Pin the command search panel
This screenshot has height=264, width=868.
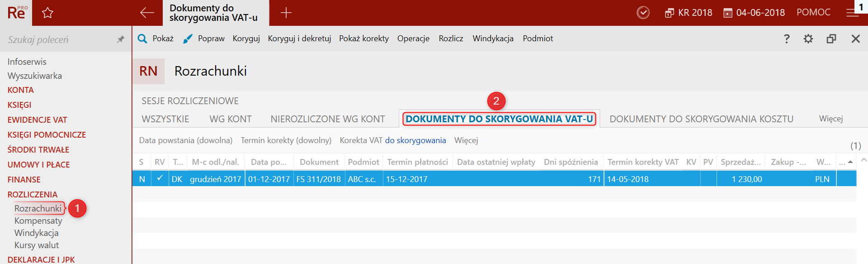120,39
